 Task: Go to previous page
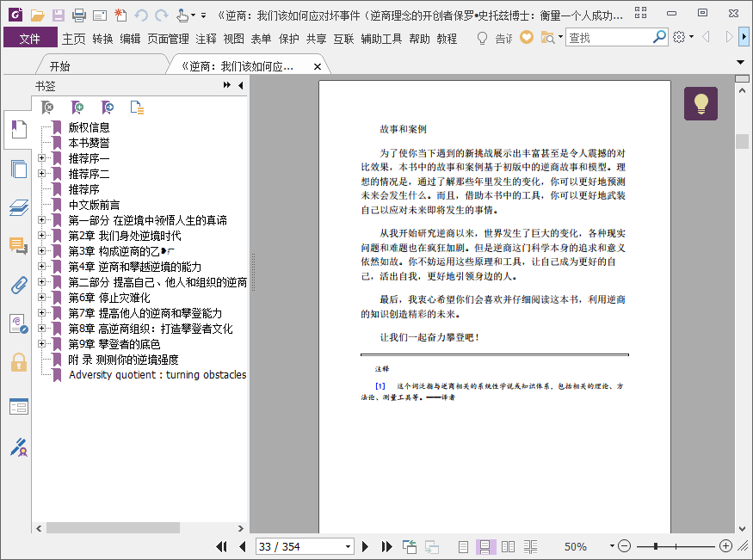tap(243, 546)
